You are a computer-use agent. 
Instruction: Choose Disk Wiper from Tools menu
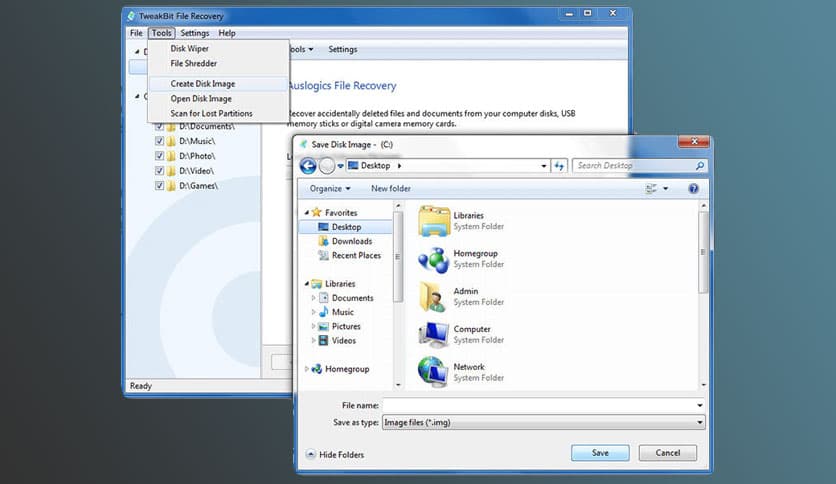tap(189, 49)
